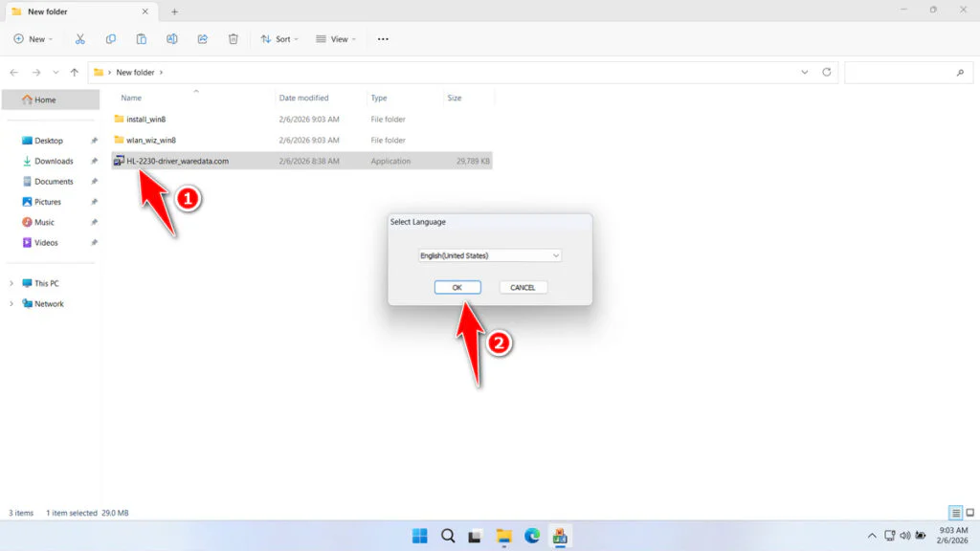Open the Sort dropdown menu
Screen dimensions: 980x551
[x=279, y=39]
